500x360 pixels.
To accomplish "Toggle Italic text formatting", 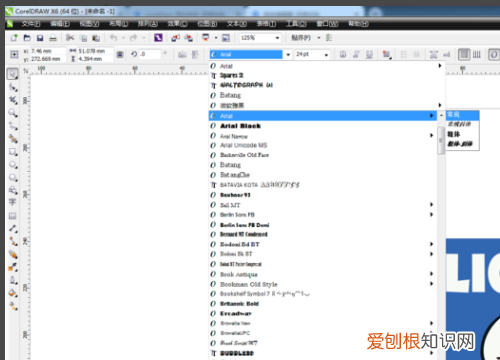I will point(356,54).
